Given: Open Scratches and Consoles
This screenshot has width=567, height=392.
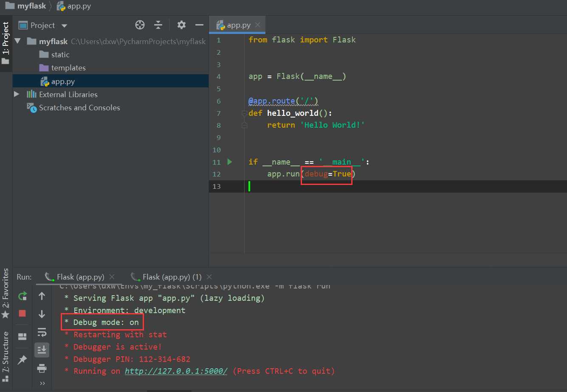Looking at the screenshot, I should pyautogui.click(x=73, y=108).
